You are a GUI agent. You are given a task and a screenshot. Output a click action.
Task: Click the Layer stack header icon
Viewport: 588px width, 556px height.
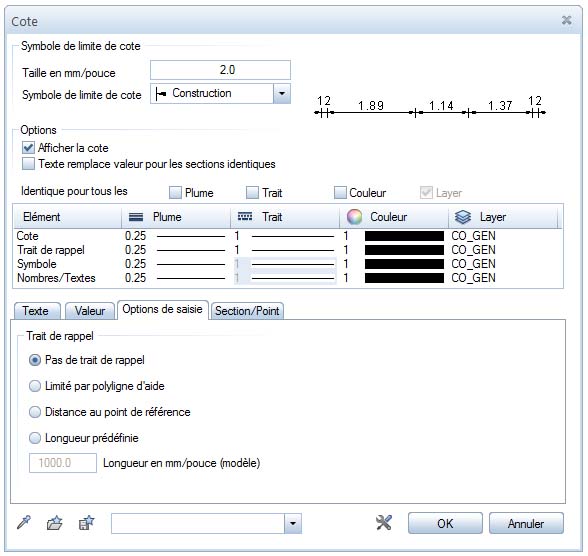463,217
